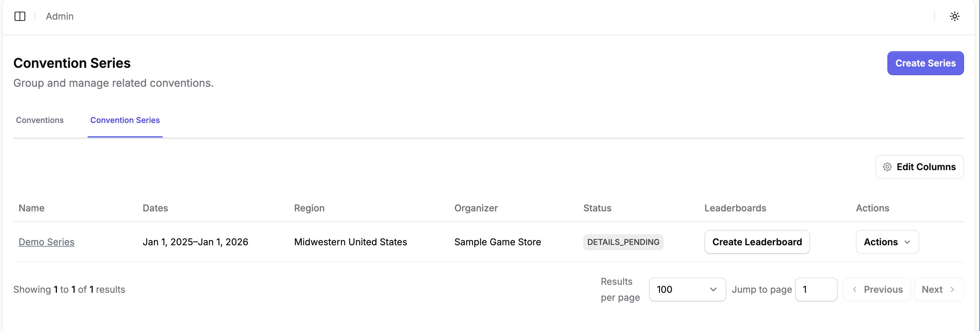This screenshot has height=331, width=980.
Task: Expand the Actions dropdown for Demo Series
Action: point(887,242)
